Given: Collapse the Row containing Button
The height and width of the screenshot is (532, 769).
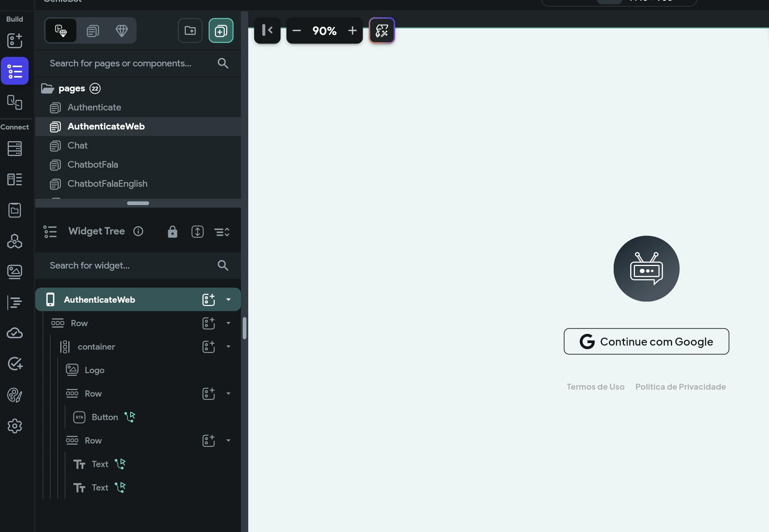Looking at the screenshot, I should tap(228, 394).
